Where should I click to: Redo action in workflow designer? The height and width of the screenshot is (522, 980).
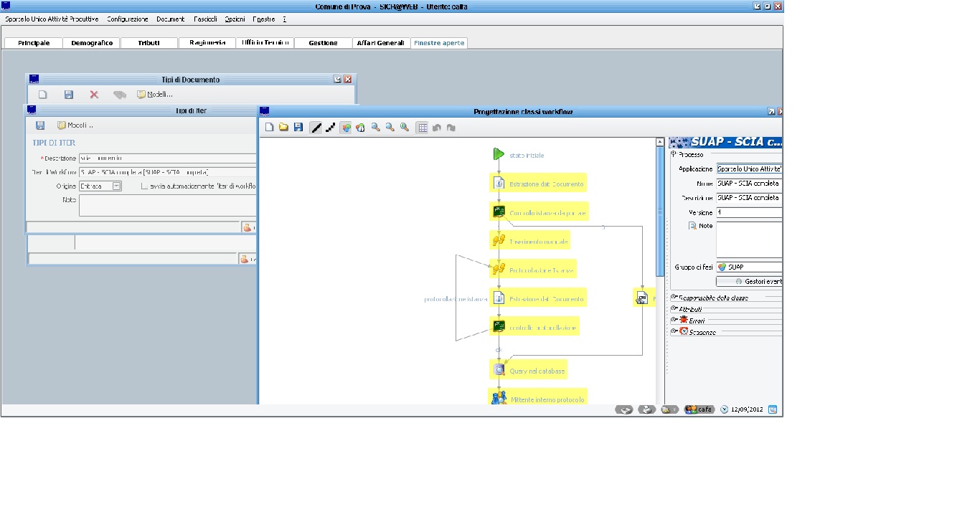(x=451, y=127)
